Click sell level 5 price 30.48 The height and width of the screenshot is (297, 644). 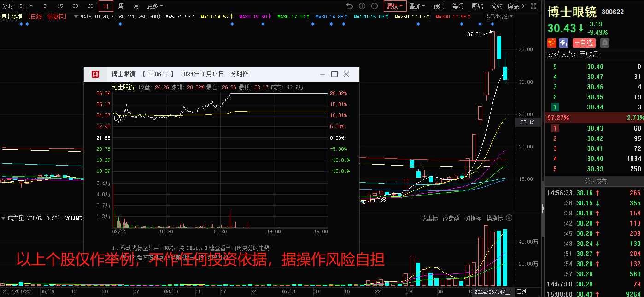pyautogui.click(x=595, y=66)
